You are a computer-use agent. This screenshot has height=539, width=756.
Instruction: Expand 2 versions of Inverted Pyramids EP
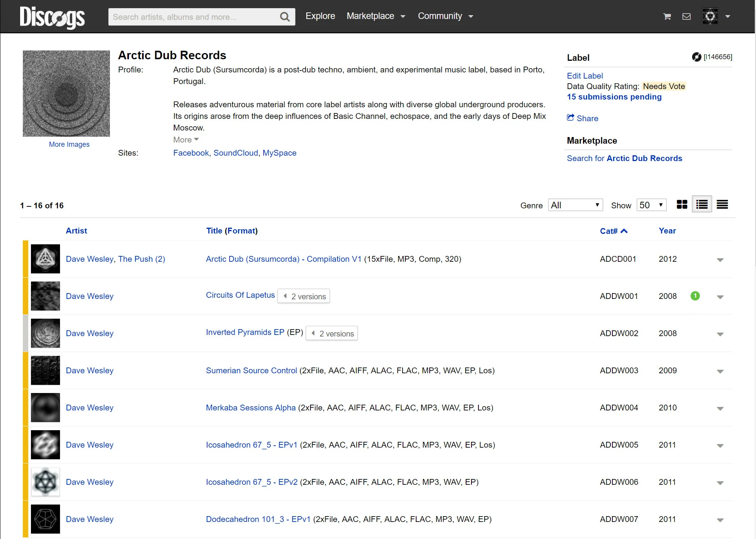(x=332, y=333)
